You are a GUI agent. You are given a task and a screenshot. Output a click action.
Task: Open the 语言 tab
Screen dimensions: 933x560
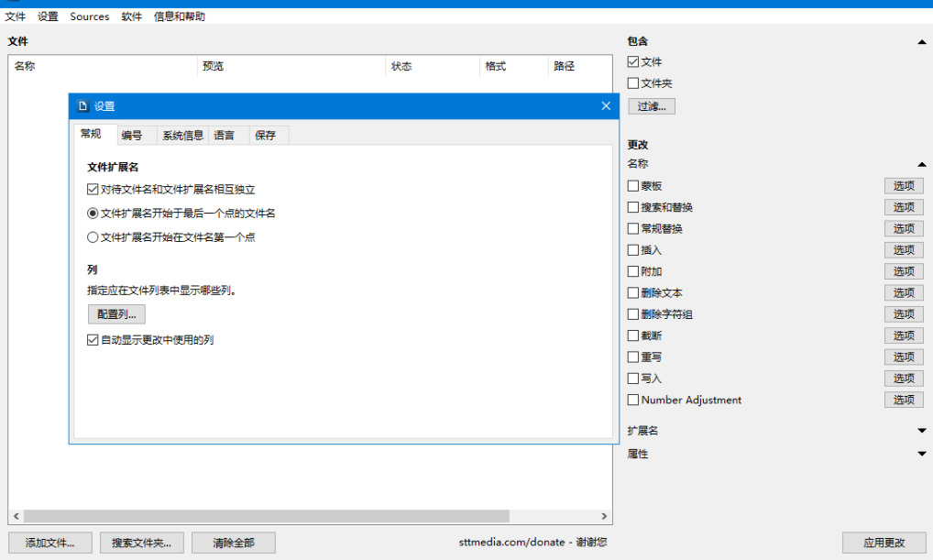[225, 136]
